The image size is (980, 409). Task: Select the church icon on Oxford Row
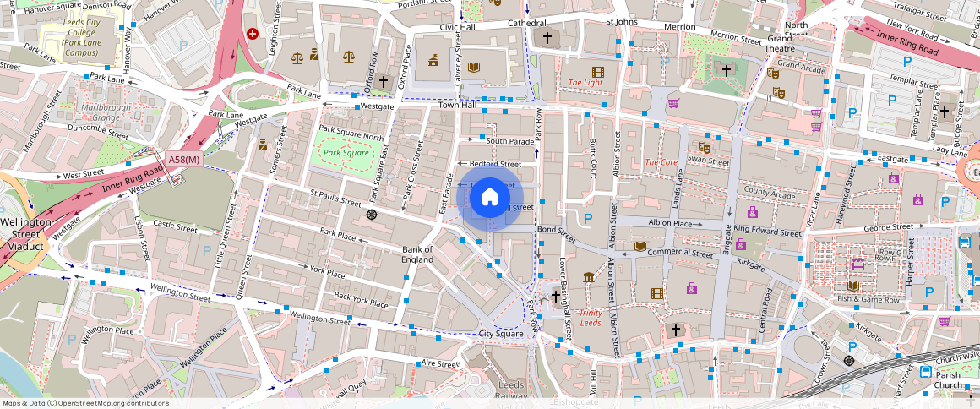[384, 82]
